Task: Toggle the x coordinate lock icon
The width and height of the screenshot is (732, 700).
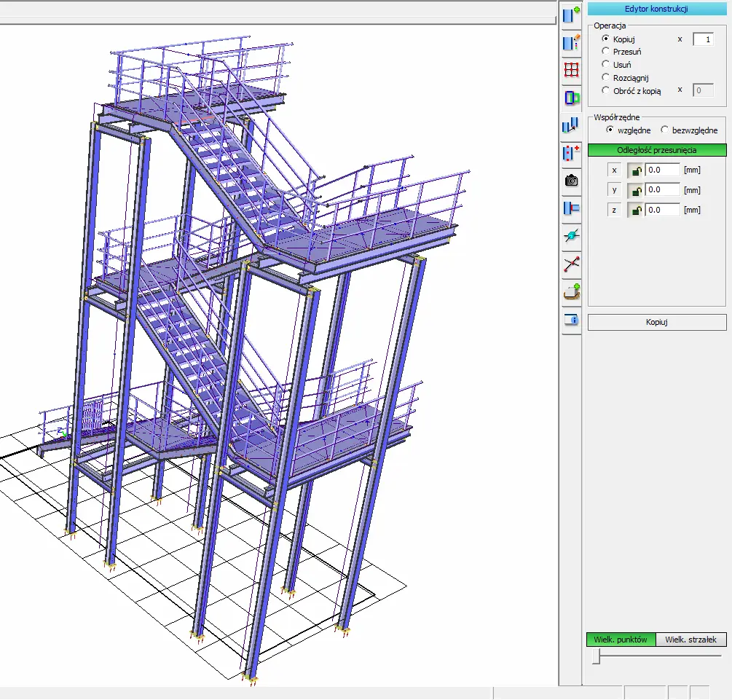Action: click(x=636, y=170)
